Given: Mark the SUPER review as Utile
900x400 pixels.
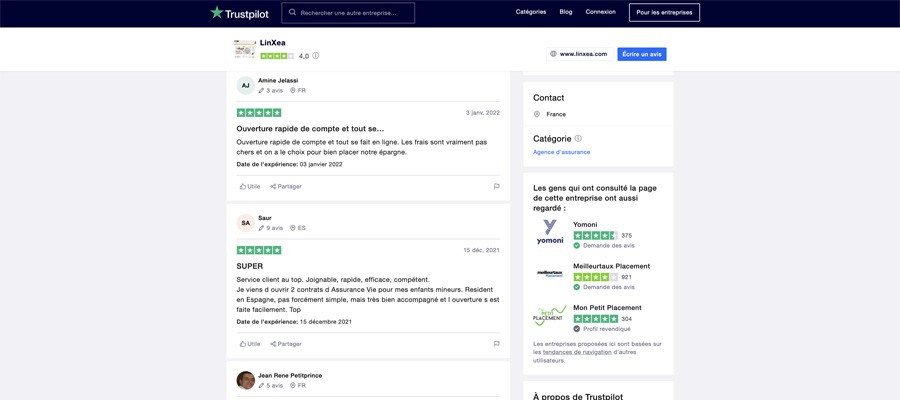Looking at the screenshot, I should coord(250,344).
